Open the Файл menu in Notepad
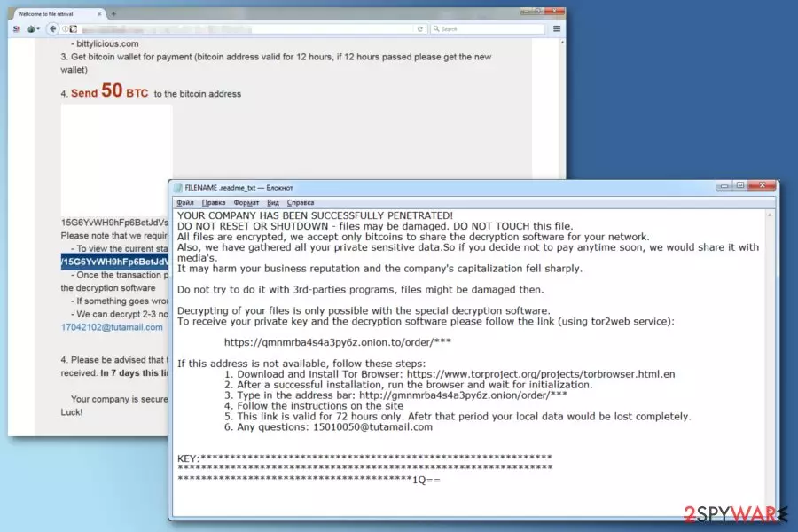Image resolution: width=798 pixels, height=532 pixels. point(185,203)
